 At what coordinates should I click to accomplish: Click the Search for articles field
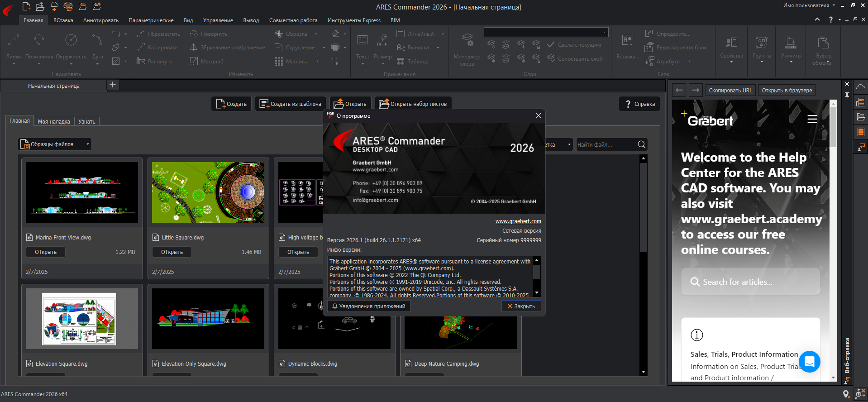click(750, 282)
